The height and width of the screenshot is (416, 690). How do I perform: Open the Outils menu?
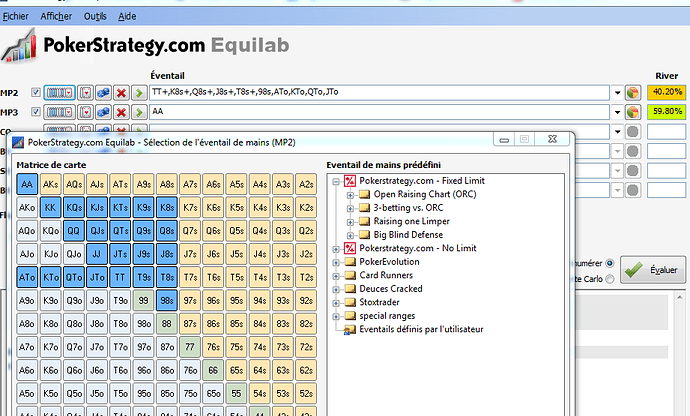coord(95,16)
